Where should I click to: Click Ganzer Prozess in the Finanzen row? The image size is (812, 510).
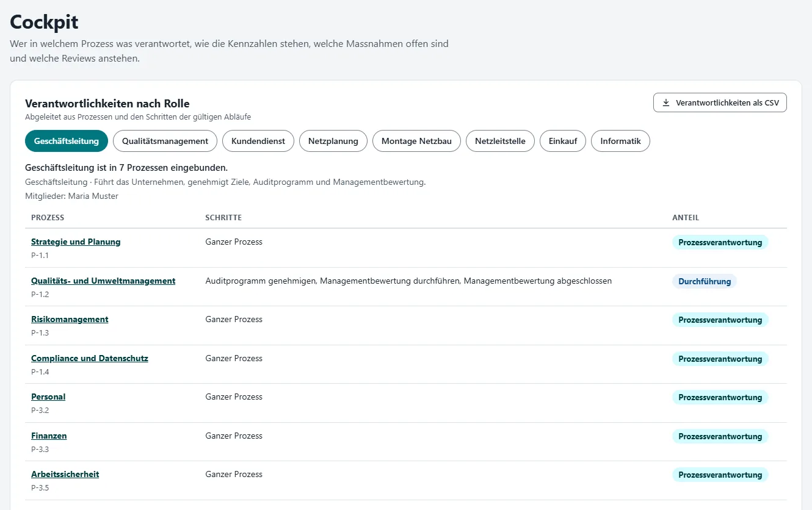pyautogui.click(x=234, y=436)
